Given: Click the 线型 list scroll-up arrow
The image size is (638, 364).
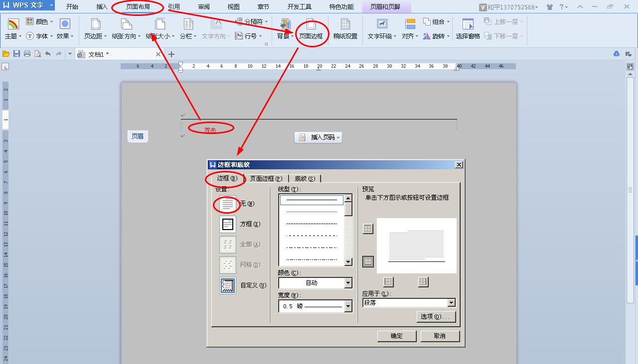Looking at the screenshot, I should click(x=348, y=198).
